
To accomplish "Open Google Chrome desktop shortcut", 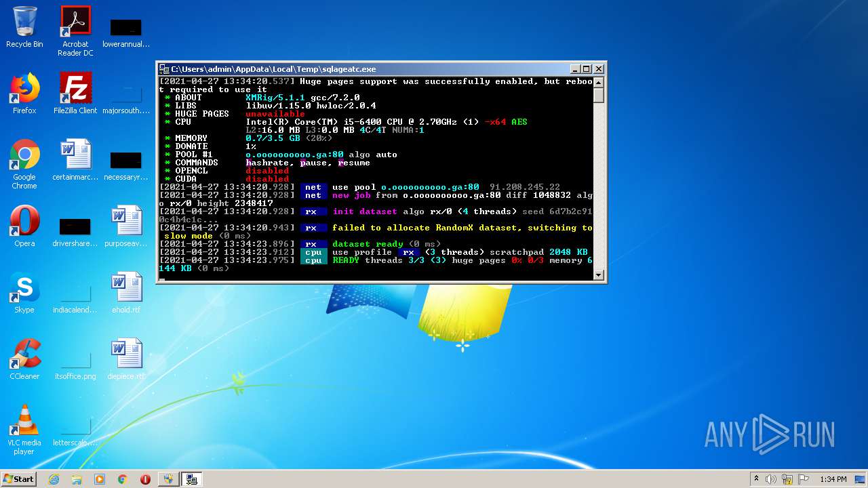I will point(24,164).
